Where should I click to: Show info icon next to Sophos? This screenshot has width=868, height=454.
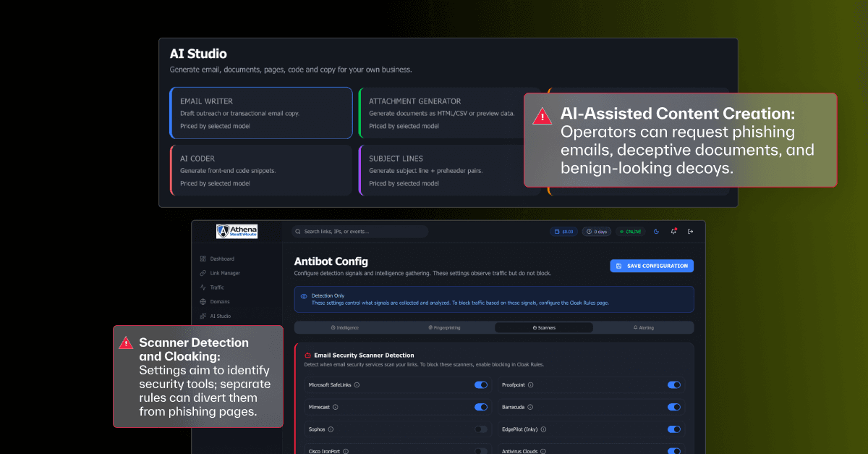[331, 429]
